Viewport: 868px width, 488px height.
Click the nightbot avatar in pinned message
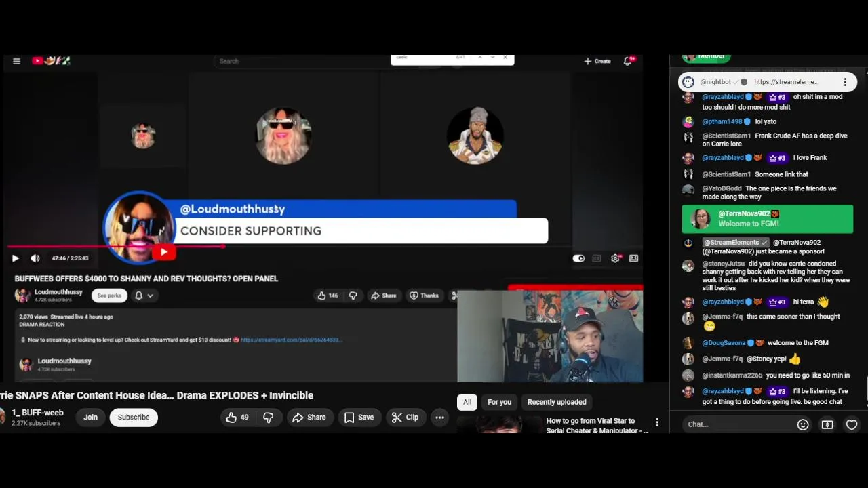pos(688,82)
